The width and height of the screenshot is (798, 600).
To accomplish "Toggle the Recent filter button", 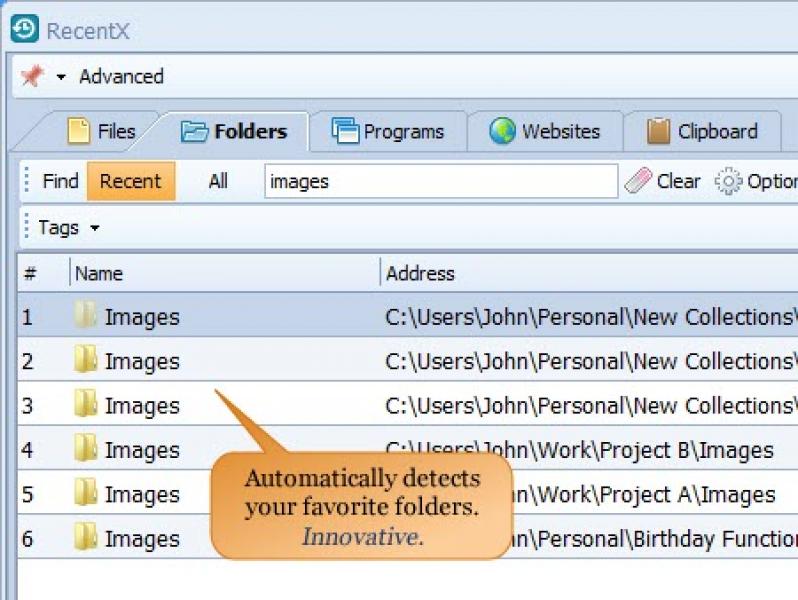I will (x=131, y=181).
